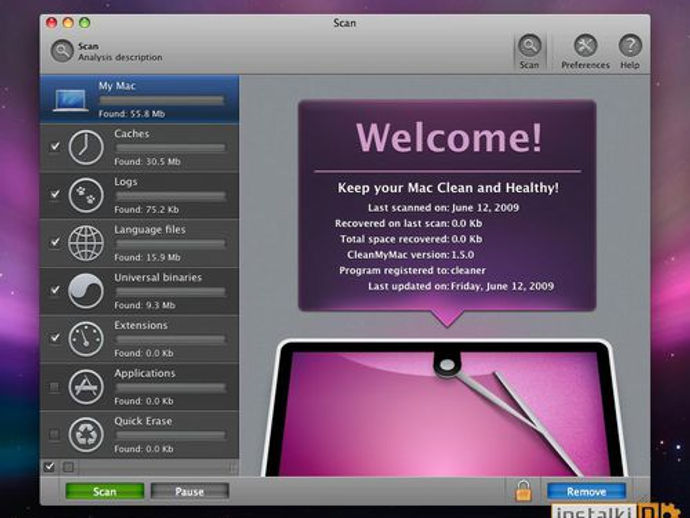Select the Universal binaries category label
690x518 pixels.
pos(158,277)
